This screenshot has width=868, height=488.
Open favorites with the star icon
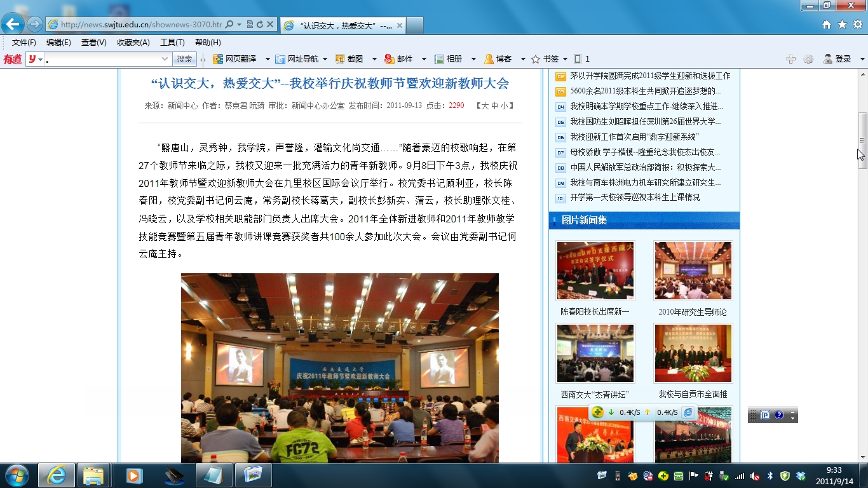coord(842,25)
